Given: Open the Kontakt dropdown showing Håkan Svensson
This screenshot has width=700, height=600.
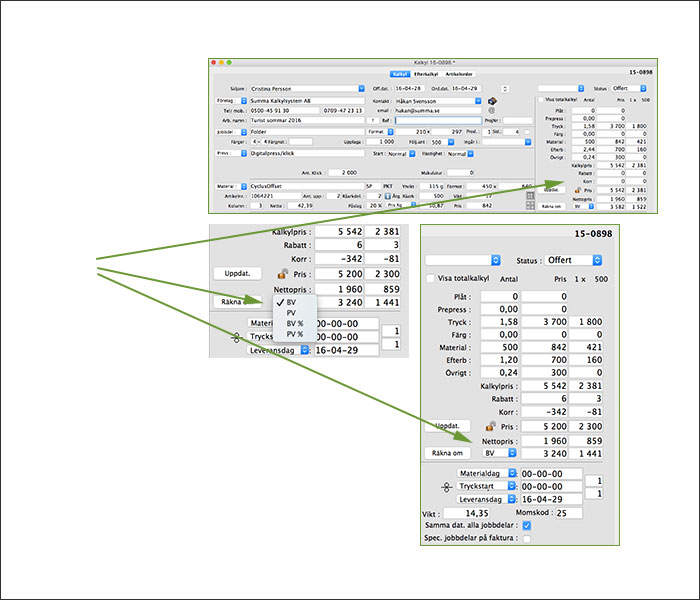Looking at the screenshot, I should point(438,101).
